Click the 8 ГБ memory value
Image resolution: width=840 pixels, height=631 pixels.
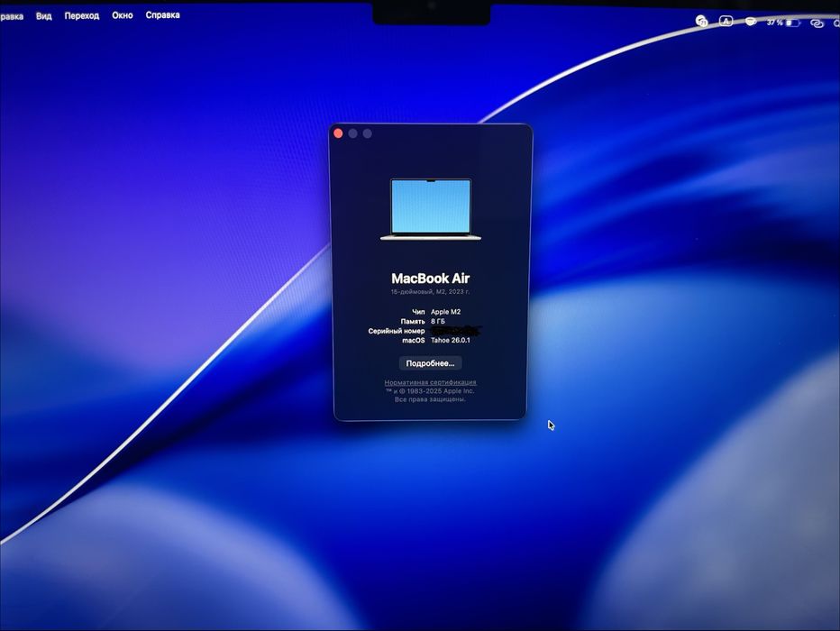(x=438, y=322)
